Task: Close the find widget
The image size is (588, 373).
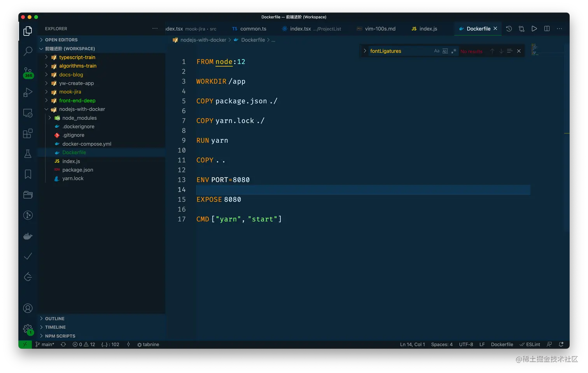Action: coord(519,51)
